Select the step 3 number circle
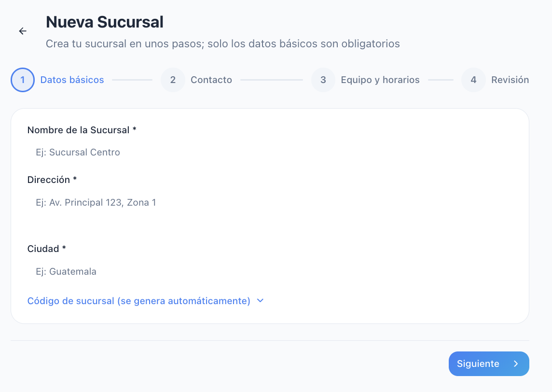 click(x=323, y=80)
